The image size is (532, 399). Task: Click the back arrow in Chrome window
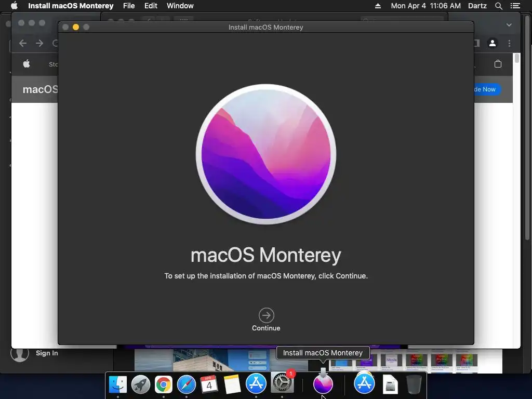point(23,43)
